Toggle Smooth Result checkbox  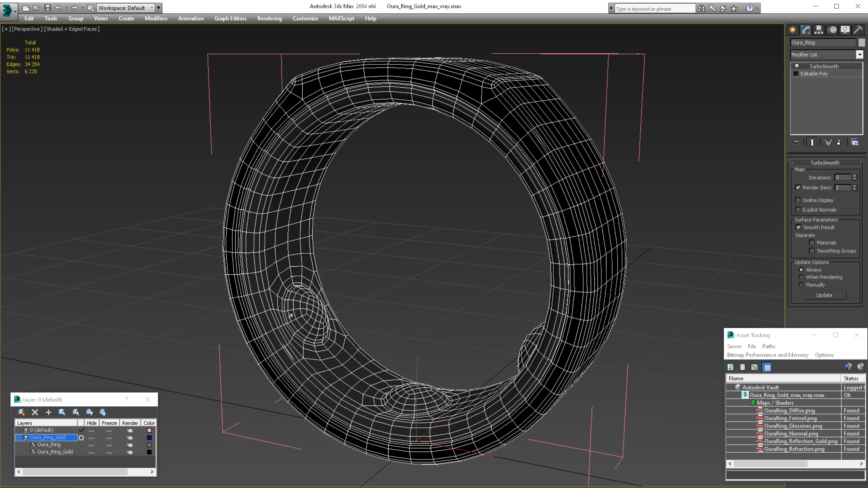[x=798, y=227]
